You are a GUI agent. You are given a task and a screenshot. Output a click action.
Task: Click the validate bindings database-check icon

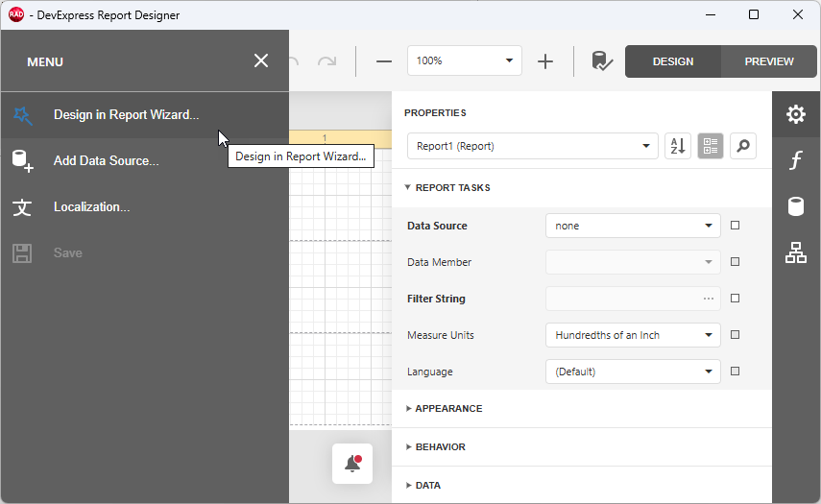click(602, 61)
